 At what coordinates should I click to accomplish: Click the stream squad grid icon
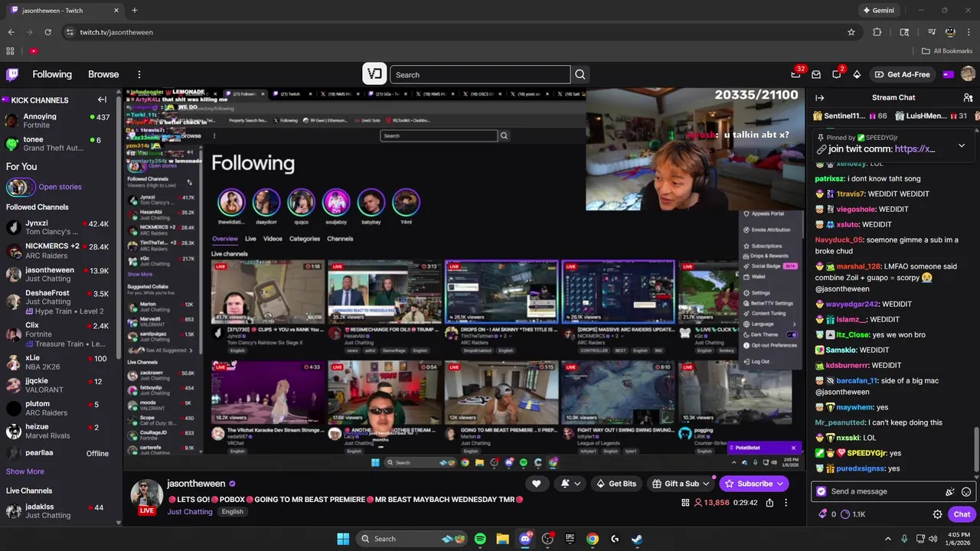pyautogui.click(x=685, y=503)
